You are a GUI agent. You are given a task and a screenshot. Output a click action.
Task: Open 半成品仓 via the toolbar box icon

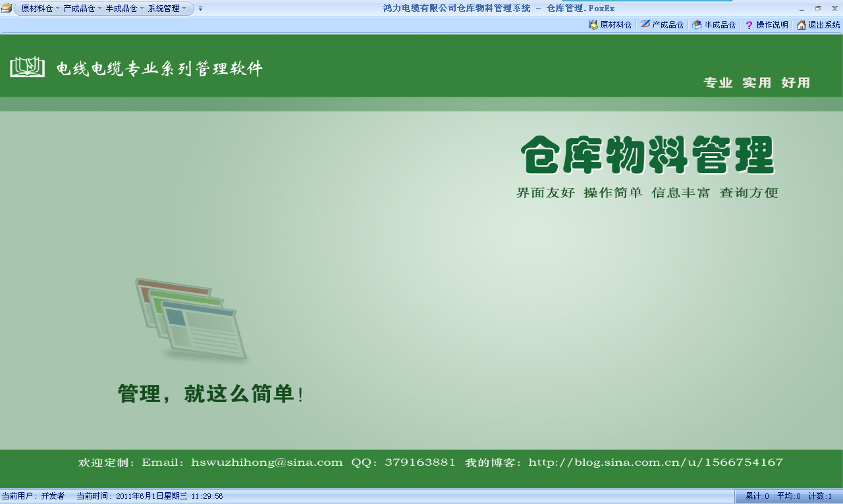(x=697, y=25)
